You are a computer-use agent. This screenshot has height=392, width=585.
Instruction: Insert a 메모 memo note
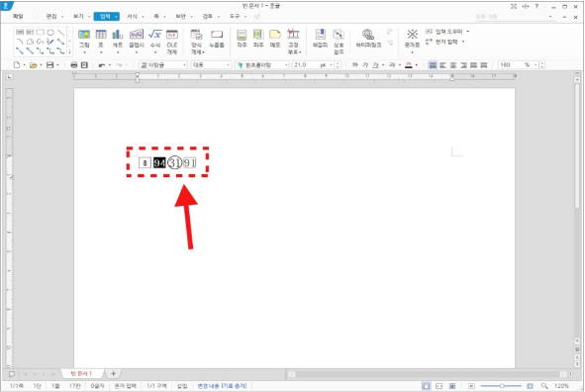click(275, 39)
